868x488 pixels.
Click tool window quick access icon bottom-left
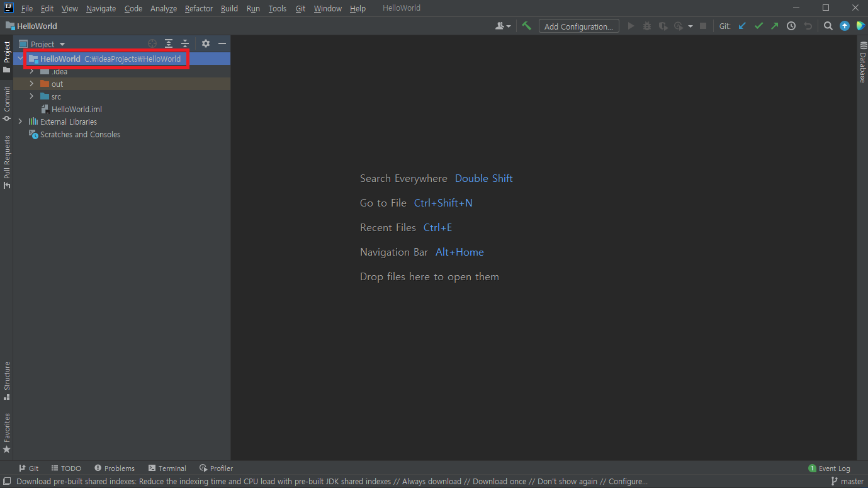[x=6, y=481]
